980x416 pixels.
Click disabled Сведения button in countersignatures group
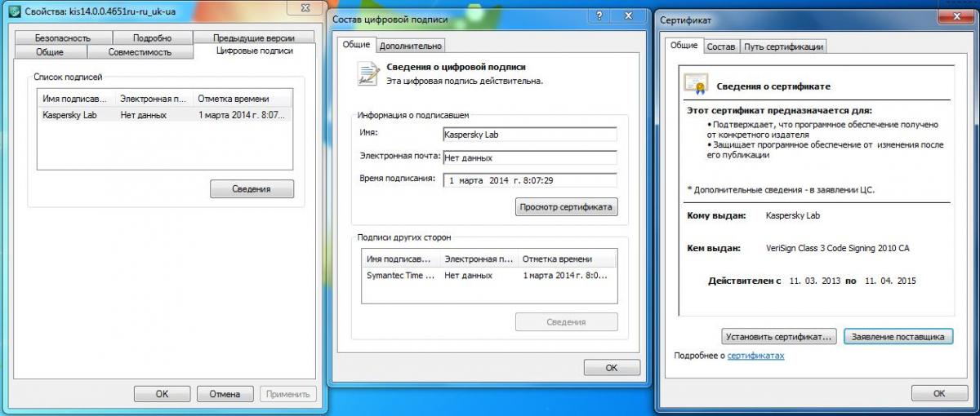[566, 322]
